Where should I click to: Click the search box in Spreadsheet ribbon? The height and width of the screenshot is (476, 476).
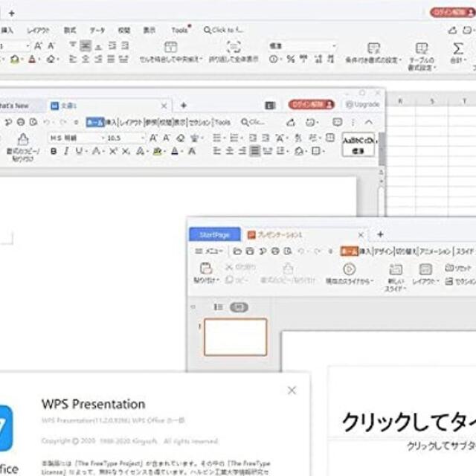pyautogui.click(x=223, y=30)
